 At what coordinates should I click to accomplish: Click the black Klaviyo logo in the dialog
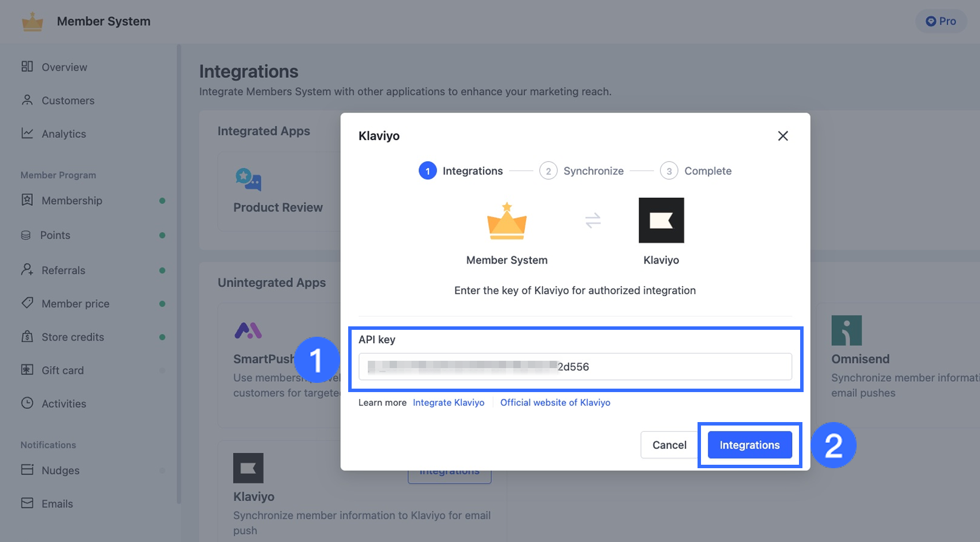[661, 220]
